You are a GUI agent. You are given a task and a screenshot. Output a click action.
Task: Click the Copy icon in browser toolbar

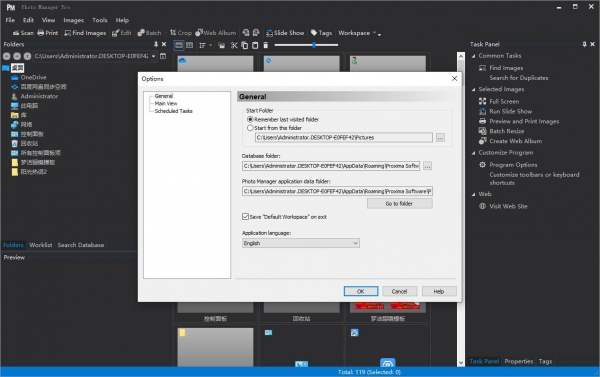[x=245, y=45]
